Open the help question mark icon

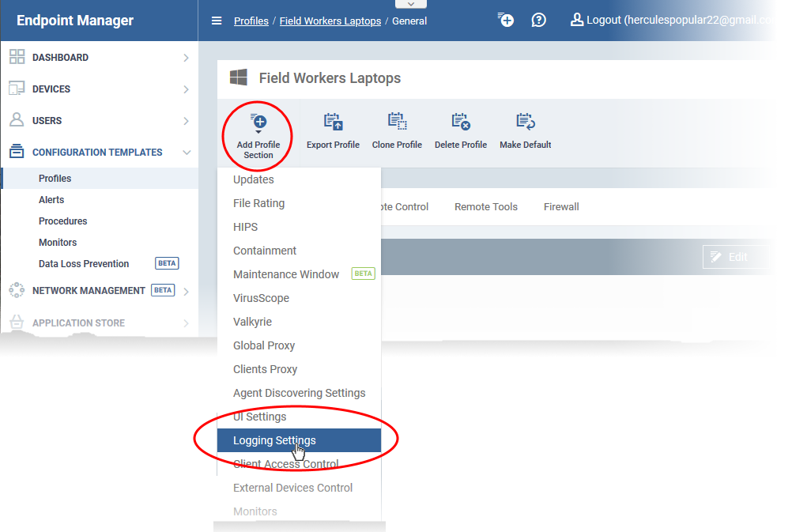click(538, 21)
